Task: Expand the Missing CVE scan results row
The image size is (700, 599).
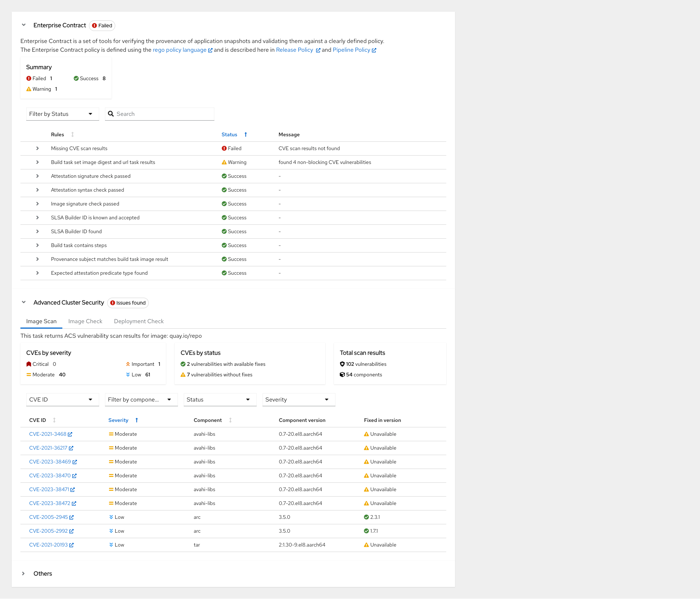Action: point(38,148)
